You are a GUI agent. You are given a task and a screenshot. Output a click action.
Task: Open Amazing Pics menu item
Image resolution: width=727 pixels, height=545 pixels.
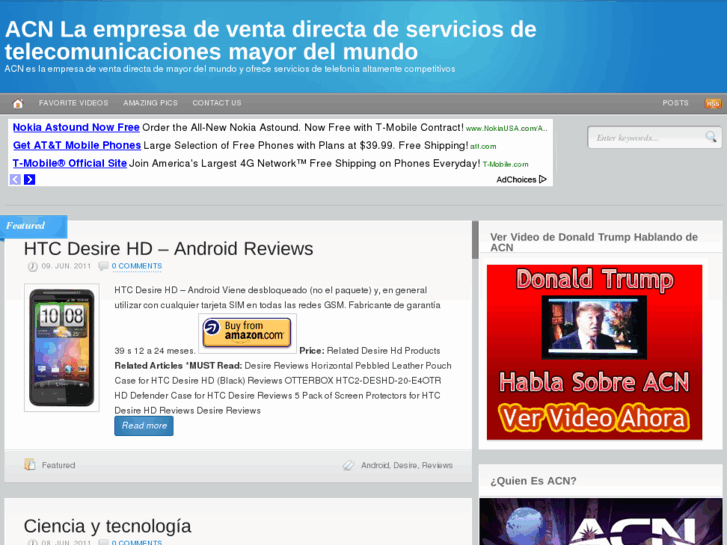(150, 103)
